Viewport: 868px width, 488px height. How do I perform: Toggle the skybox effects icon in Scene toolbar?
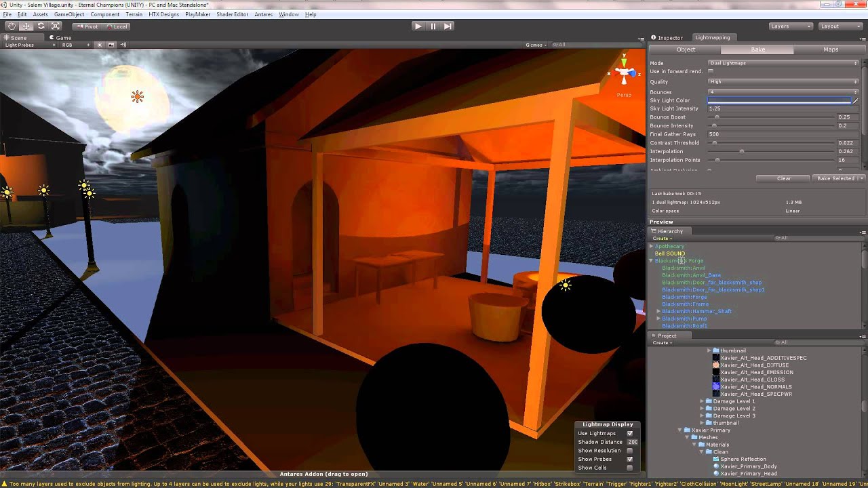110,45
